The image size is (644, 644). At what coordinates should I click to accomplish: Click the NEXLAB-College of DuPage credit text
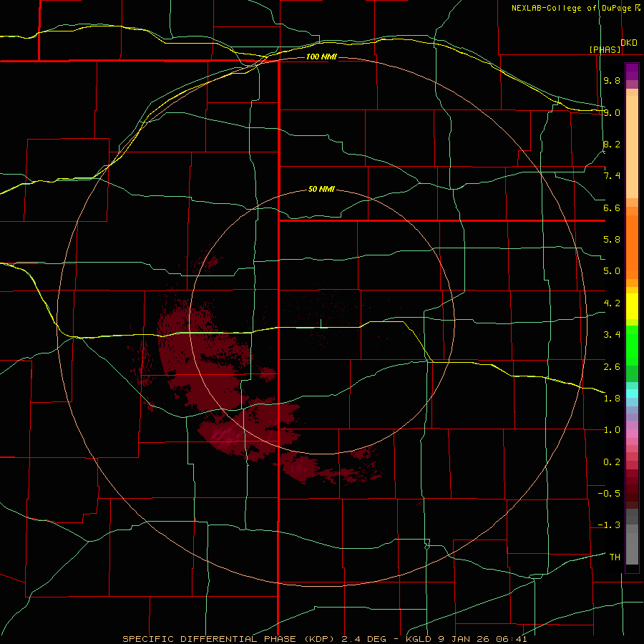tap(571, 8)
